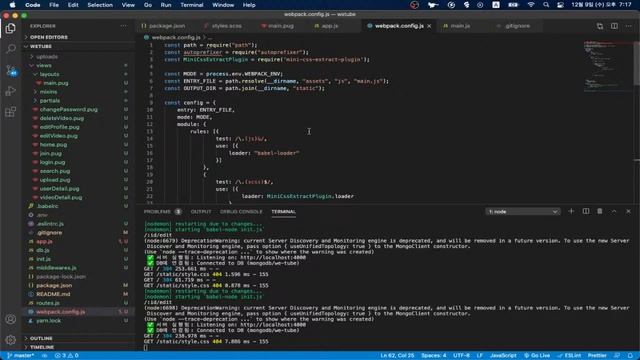Open the Search view in activity bar
This screenshot has height=360, width=640.
(x=11, y=49)
